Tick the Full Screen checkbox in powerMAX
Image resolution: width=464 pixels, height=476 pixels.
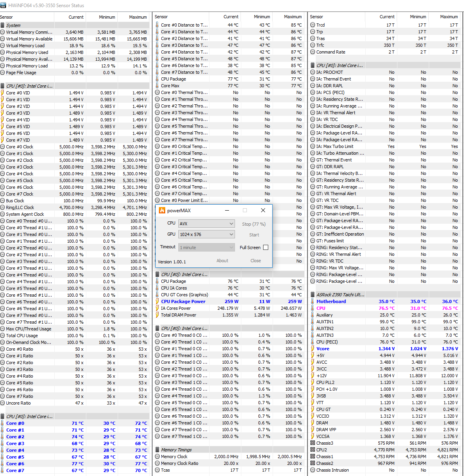[265, 248]
